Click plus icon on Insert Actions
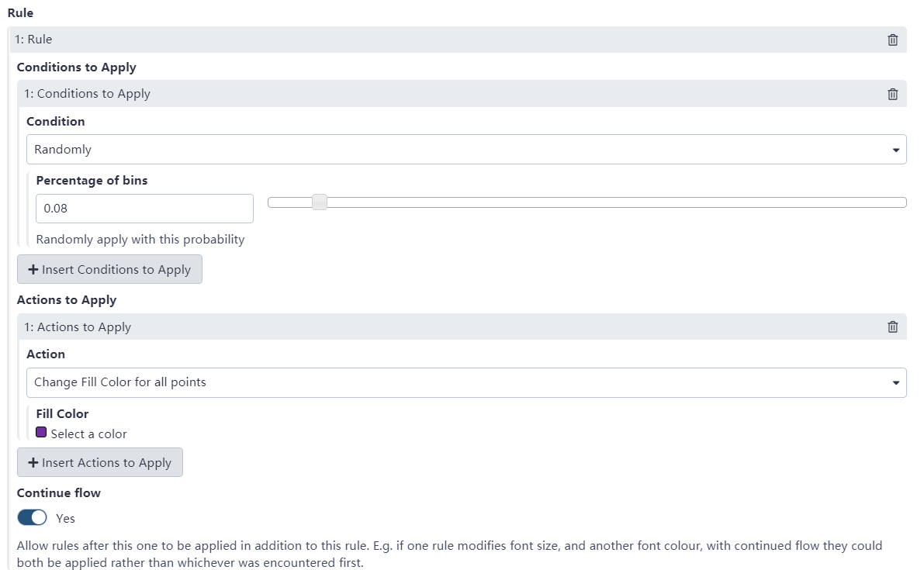This screenshot has height=570, width=924. [33, 462]
